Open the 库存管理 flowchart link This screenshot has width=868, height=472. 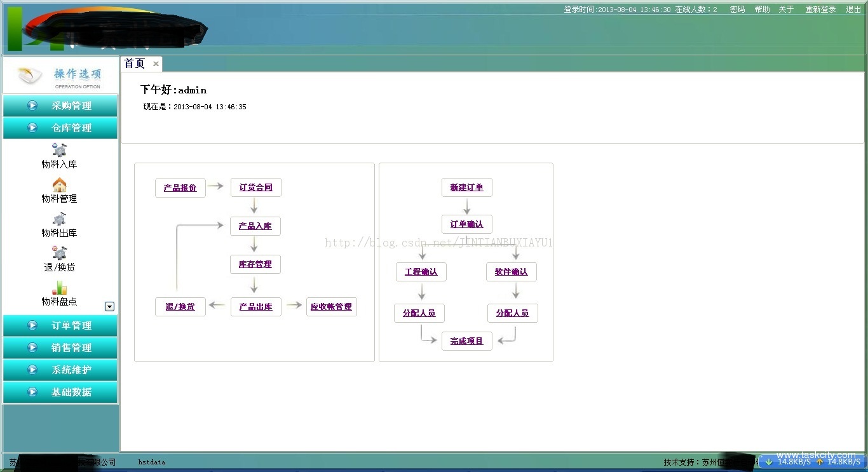pyautogui.click(x=255, y=264)
